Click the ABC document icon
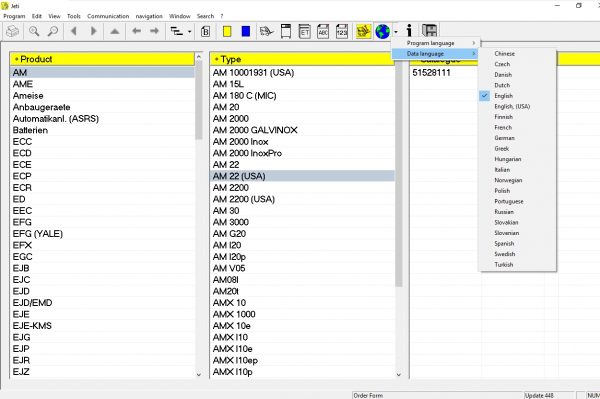This screenshot has height=399, width=600. (323, 31)
